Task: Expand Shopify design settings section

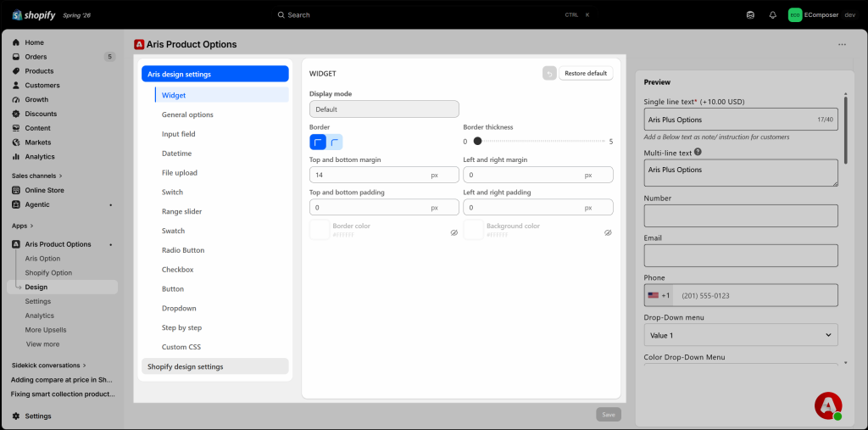Action: (214, 366)
